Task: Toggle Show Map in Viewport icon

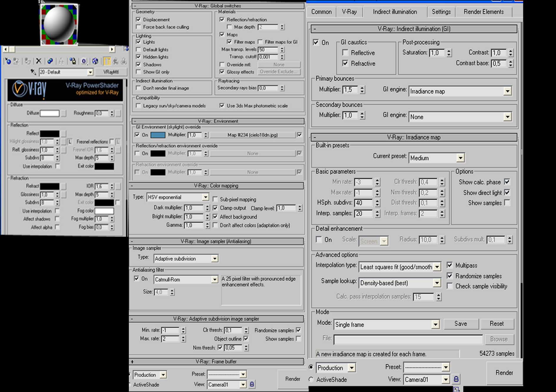Action: tap(95, 61)
